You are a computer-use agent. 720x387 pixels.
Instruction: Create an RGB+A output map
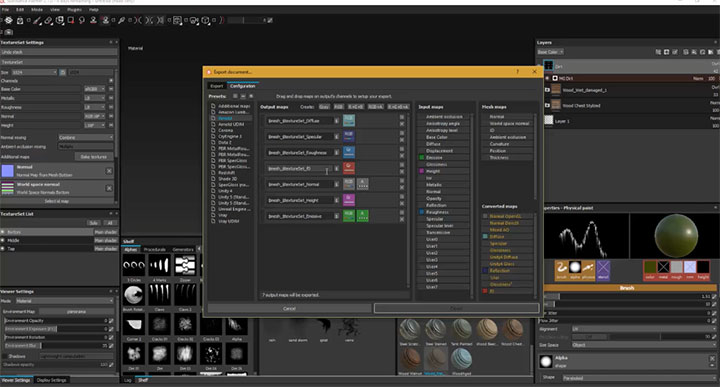pyautogui.click(x=376, y=107)
